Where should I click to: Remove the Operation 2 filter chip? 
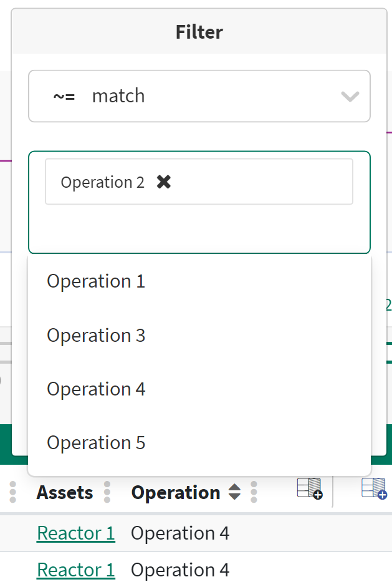click(164, 182)
